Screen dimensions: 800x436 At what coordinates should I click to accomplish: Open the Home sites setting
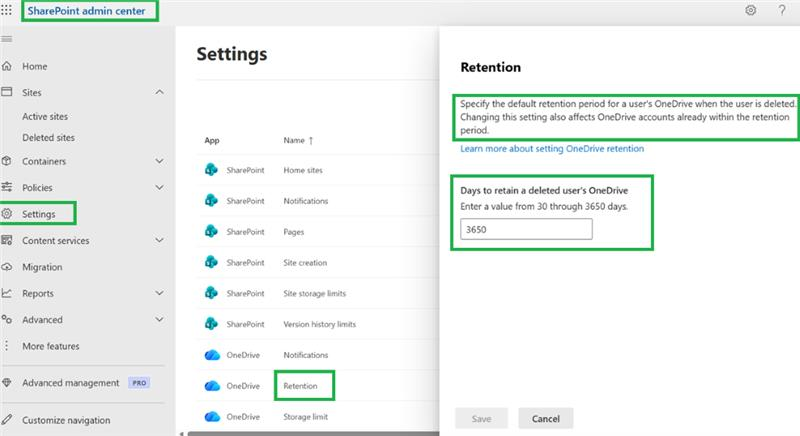(303, 170)
